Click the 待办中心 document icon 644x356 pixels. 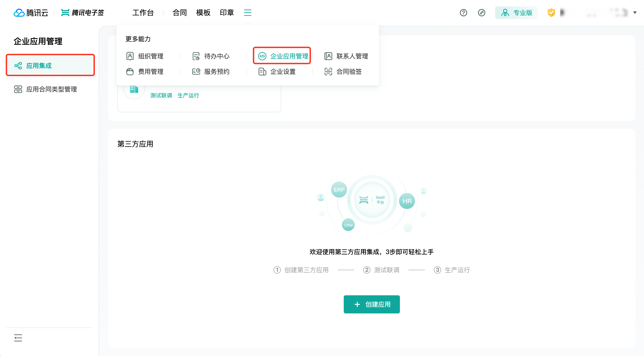196,56
